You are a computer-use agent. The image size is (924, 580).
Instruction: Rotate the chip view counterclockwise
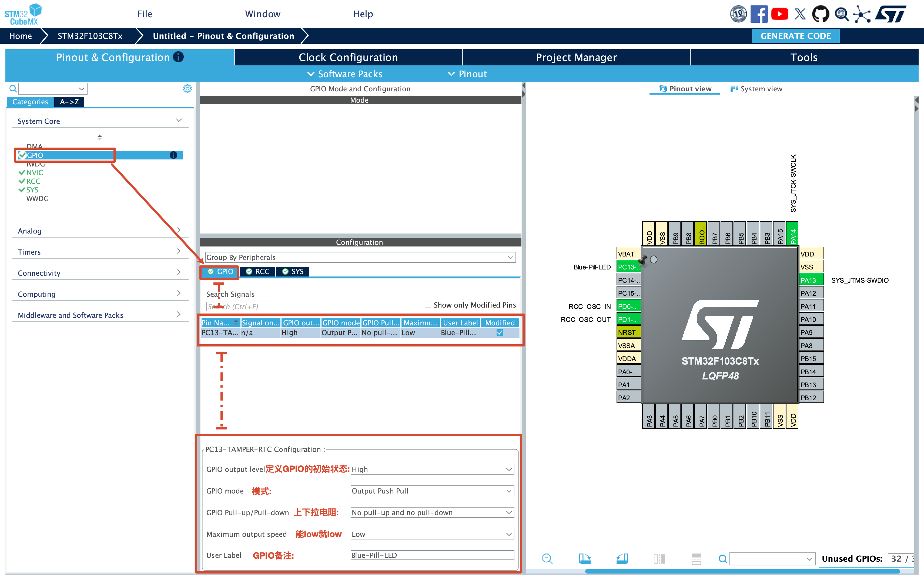[622, 559]
